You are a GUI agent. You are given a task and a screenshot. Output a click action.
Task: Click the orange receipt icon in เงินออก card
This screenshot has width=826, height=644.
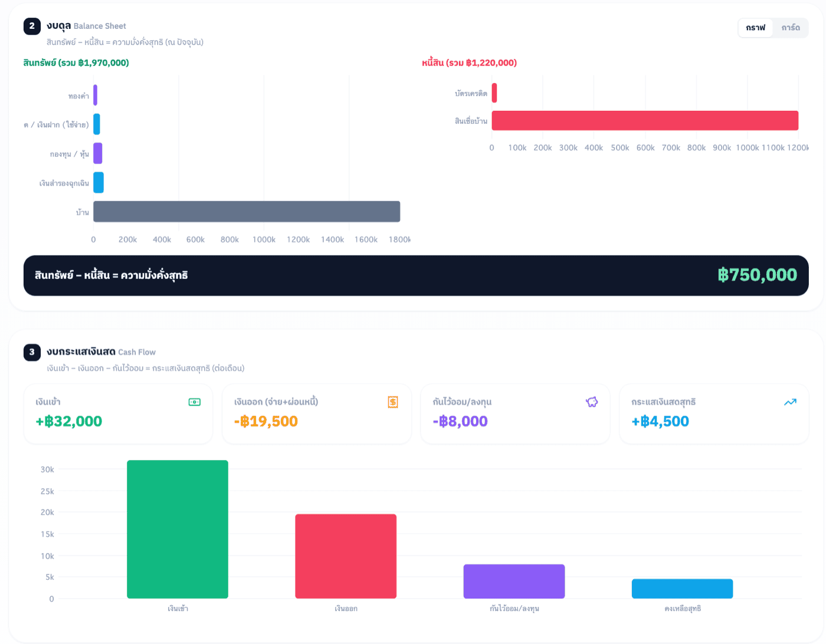(x=393, y=402)
